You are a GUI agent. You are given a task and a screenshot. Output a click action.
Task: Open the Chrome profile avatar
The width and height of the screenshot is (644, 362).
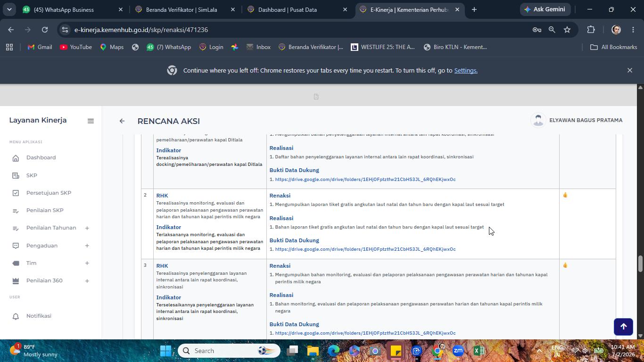(616, 30)
